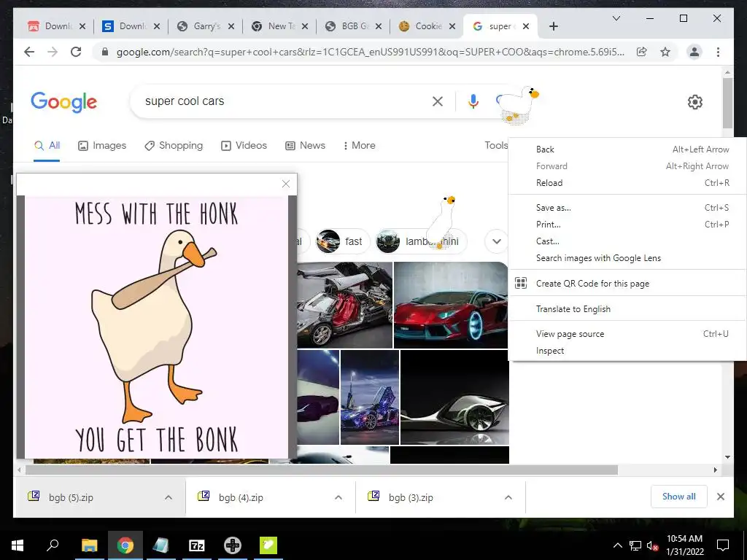Open a new tab with plus button

(x=553, y=26)
